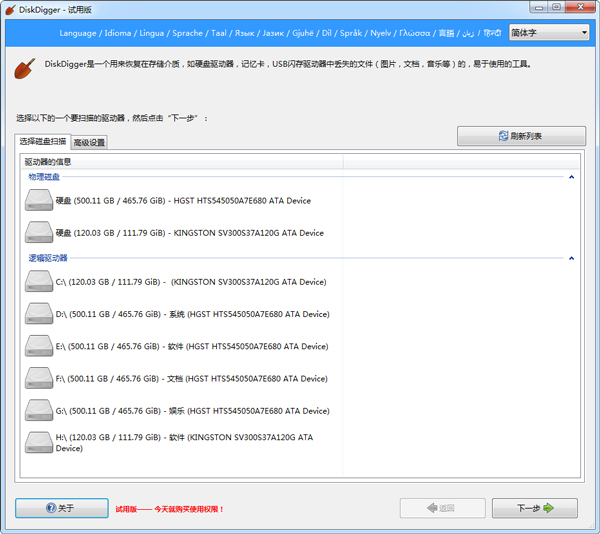Click the drive icon of the 120.03 GB KINGSTON physical disk
The width and height of the screenshot is (600, 534).
39,232
